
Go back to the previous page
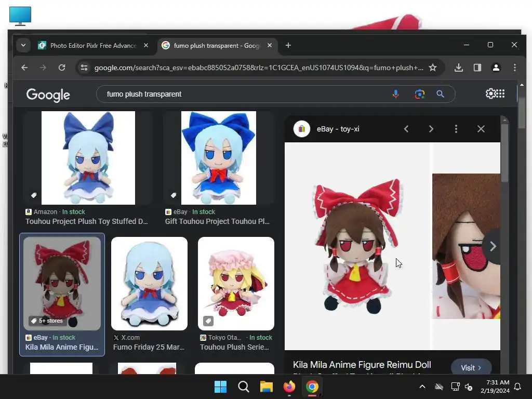point(24,68)
